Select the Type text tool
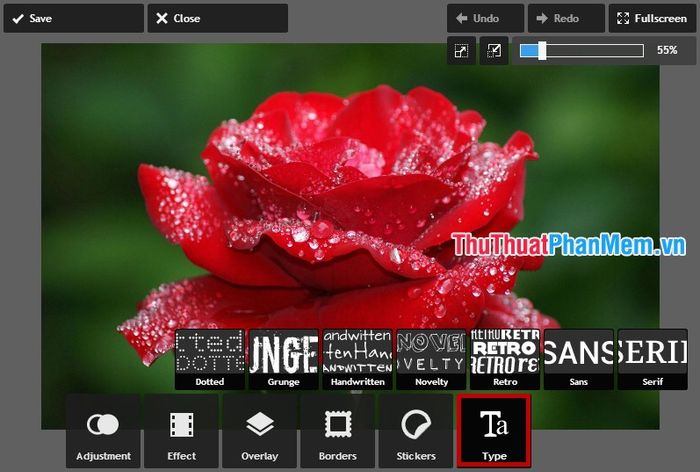The height and width of the screenshot is (472, 700). pos(494,431)
